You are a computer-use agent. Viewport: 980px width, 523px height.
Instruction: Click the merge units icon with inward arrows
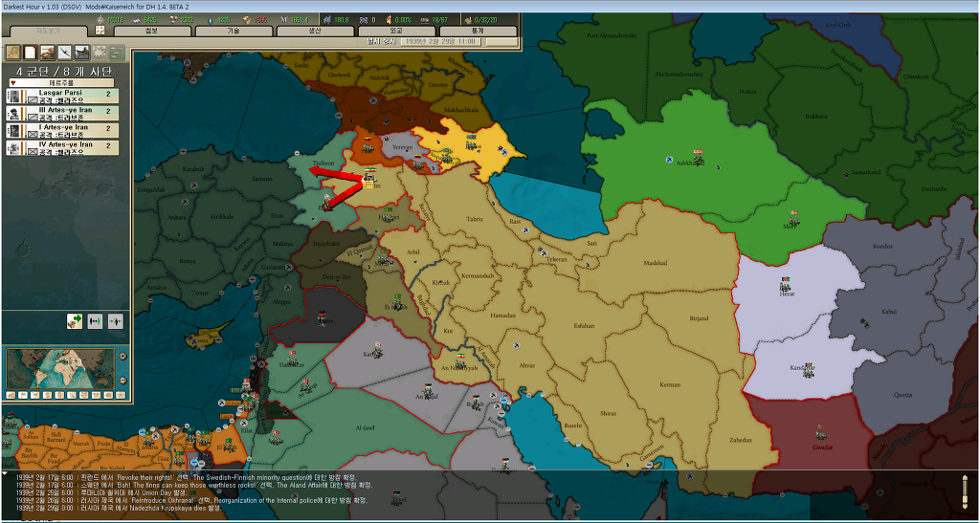click(x=95, y=321)
